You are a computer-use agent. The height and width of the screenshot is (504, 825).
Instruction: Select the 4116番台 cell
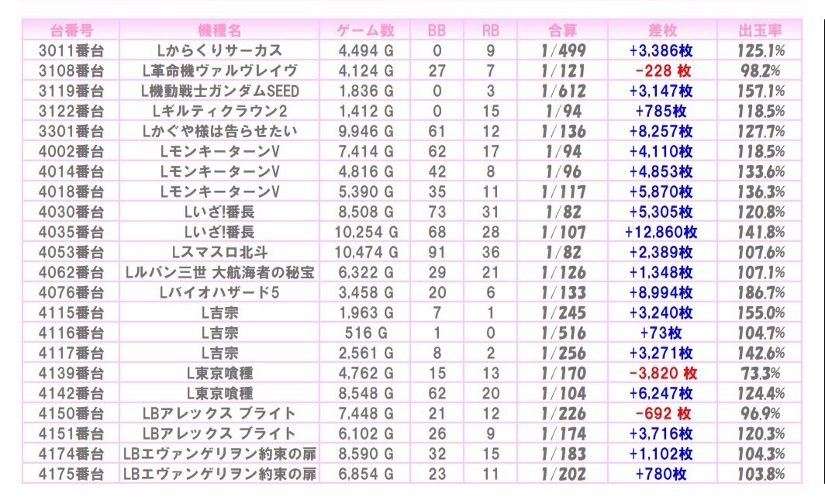click(x=71, y=333)
